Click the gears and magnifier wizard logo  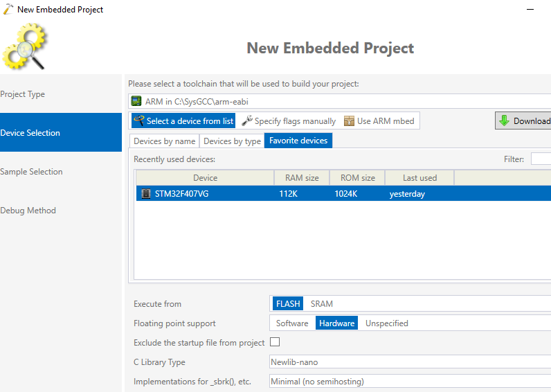(26, 47)
